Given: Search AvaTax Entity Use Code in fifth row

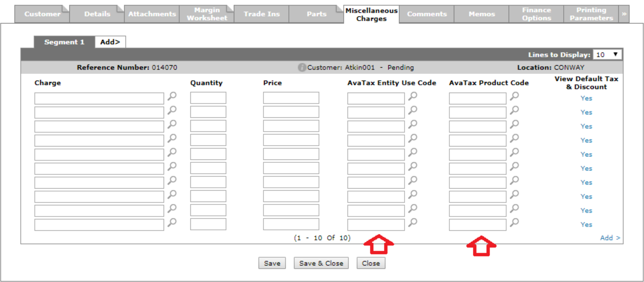Looking at the screenshot, I should coord(413,153).
